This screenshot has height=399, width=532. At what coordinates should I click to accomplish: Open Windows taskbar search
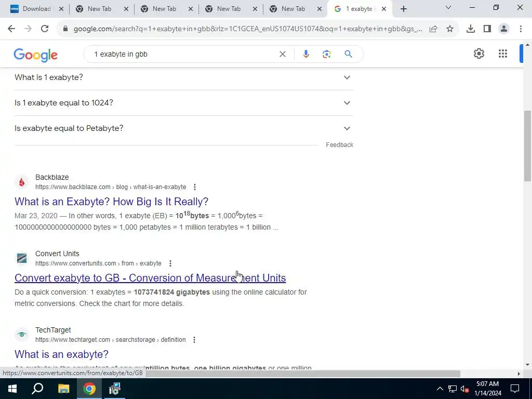coord(37,389)
